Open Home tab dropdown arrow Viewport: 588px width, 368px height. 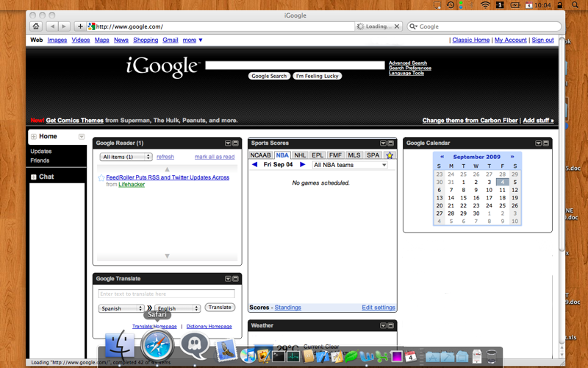(x=82, y=137)
